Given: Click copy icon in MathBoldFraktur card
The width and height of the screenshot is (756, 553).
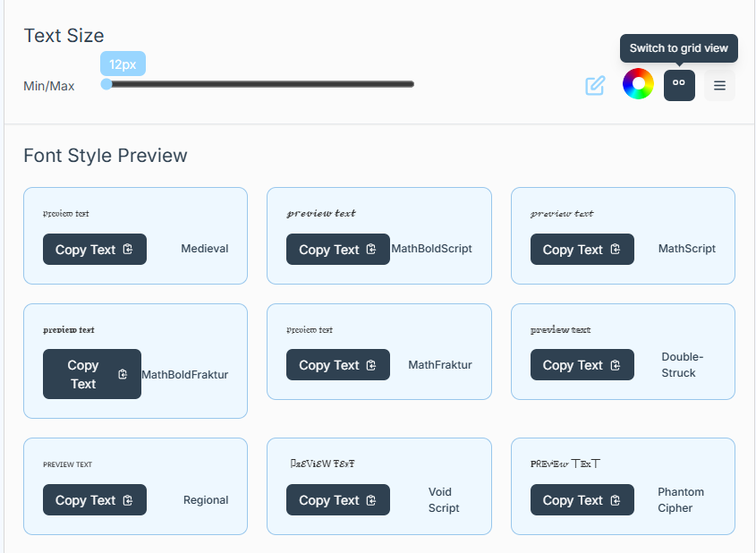Looking at the screenshot, I should click(123, 374).
